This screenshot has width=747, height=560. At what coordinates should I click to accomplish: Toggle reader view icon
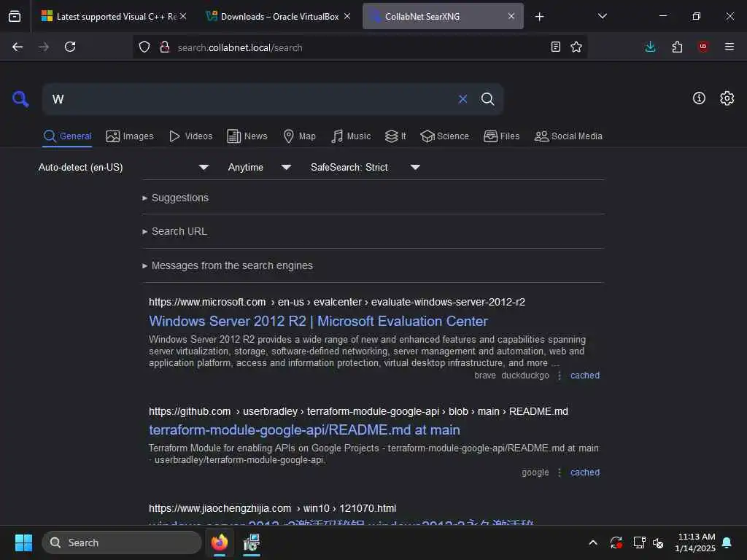tap(555, 47)
